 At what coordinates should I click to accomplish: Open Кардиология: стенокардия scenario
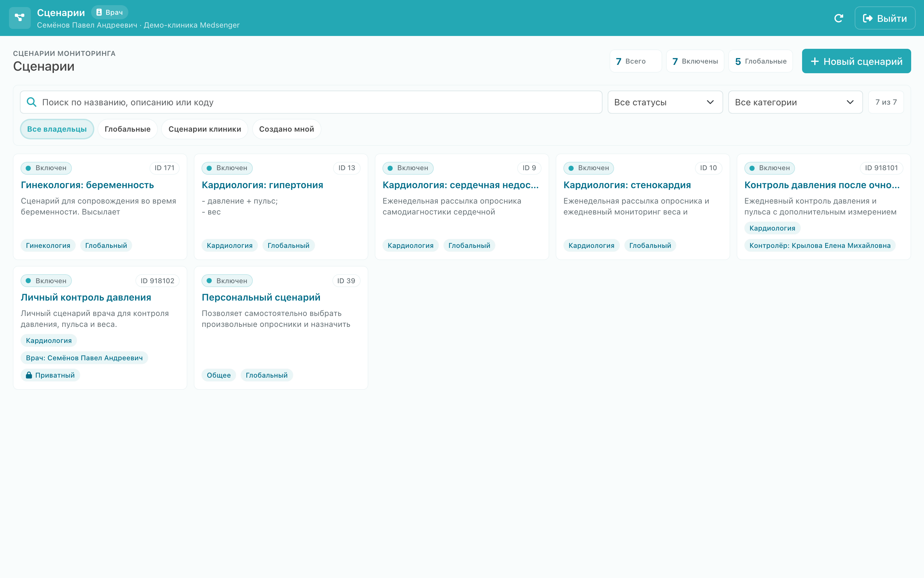pyautogui.click(x=627, y=185)
